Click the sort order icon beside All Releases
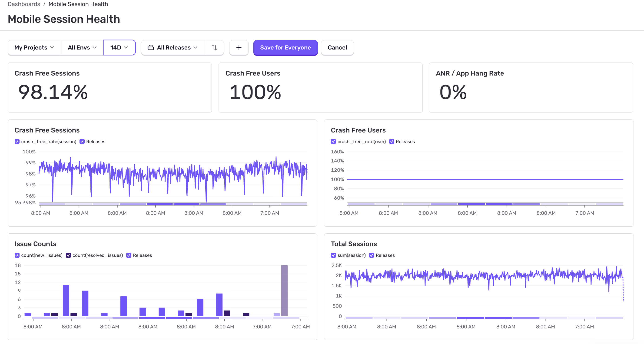The height and width of the screenshot is (344, 644). click(x=214, y=47)
